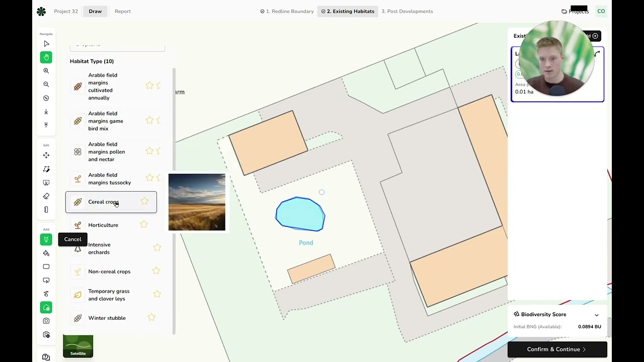Go to step 3. Post Developments
Image resolution: width=644 pixels, height=362 pixels.
coord(407,11)
